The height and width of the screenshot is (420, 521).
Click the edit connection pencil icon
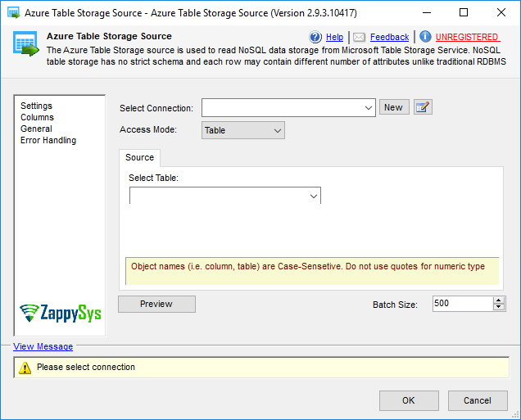click(423, 107)
